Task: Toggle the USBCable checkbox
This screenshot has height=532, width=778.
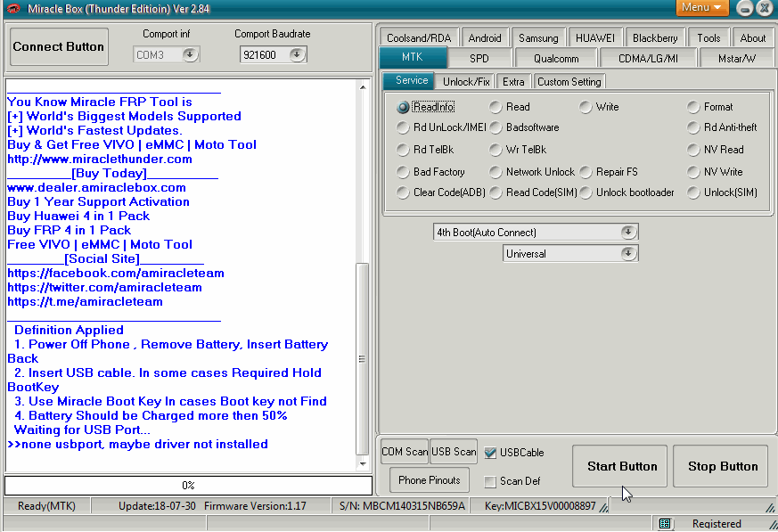Action: click(x=490, y=453)
